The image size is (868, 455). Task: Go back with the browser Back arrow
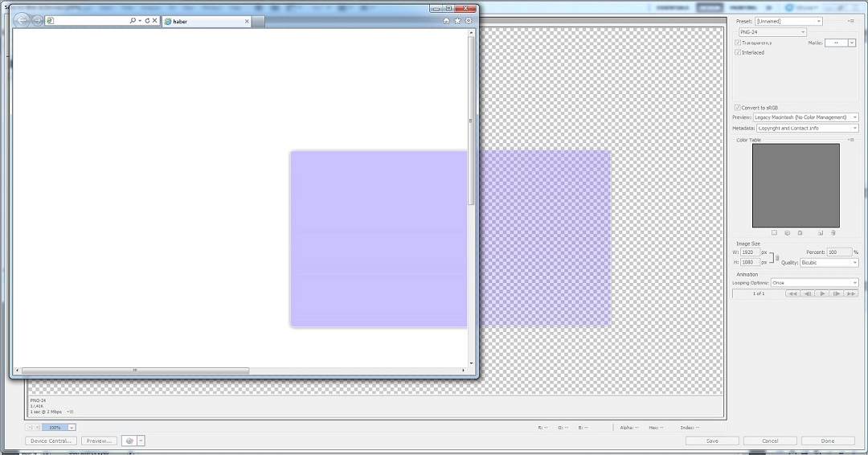tap(22, 21)
